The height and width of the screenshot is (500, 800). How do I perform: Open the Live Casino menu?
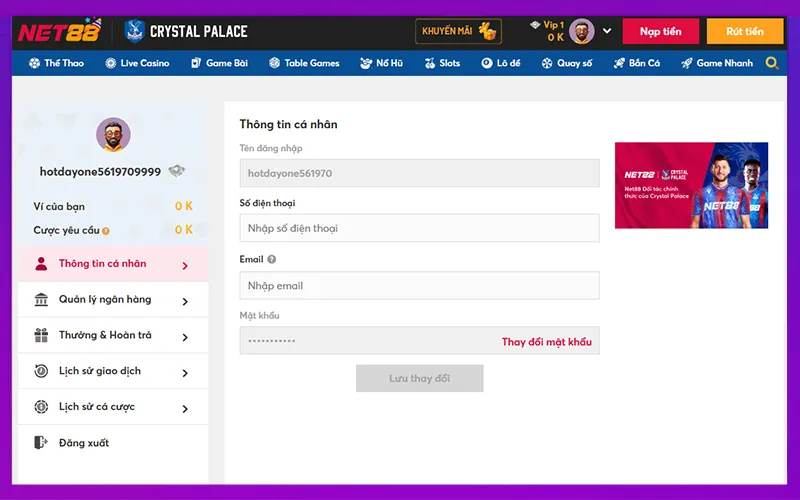tap(137, 63)
